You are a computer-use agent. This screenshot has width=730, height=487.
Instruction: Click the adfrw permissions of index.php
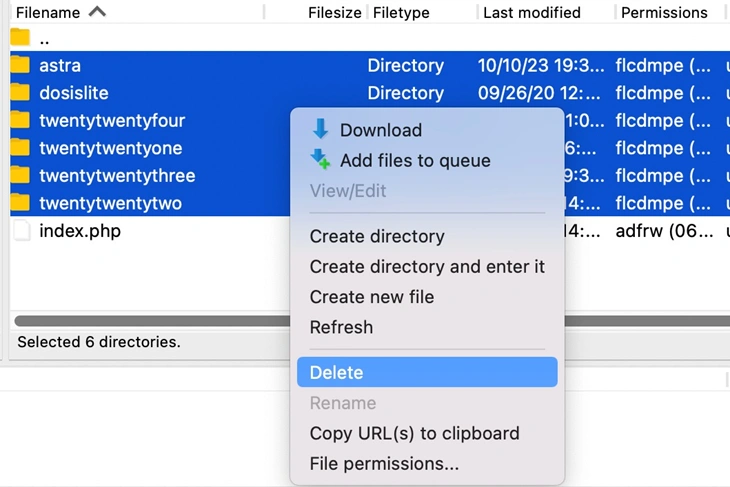(664, 231)
